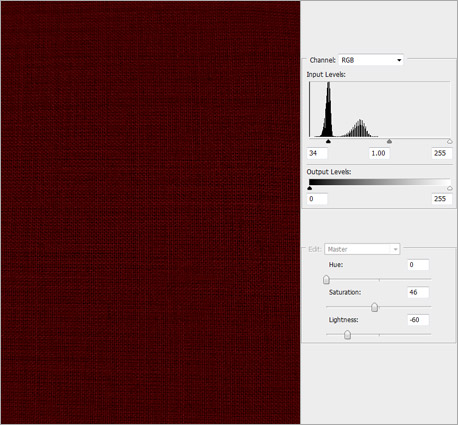This screenshot has height=425, width=458.
Task: Click the dark red fabric texture preview
Action: pyautogui.click(x=151, y=212)
